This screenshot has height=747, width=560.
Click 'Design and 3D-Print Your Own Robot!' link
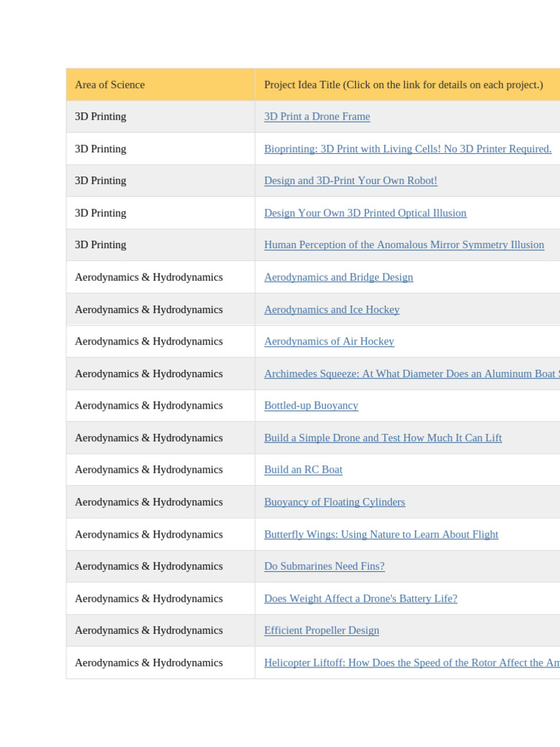[x=351, y=181]
